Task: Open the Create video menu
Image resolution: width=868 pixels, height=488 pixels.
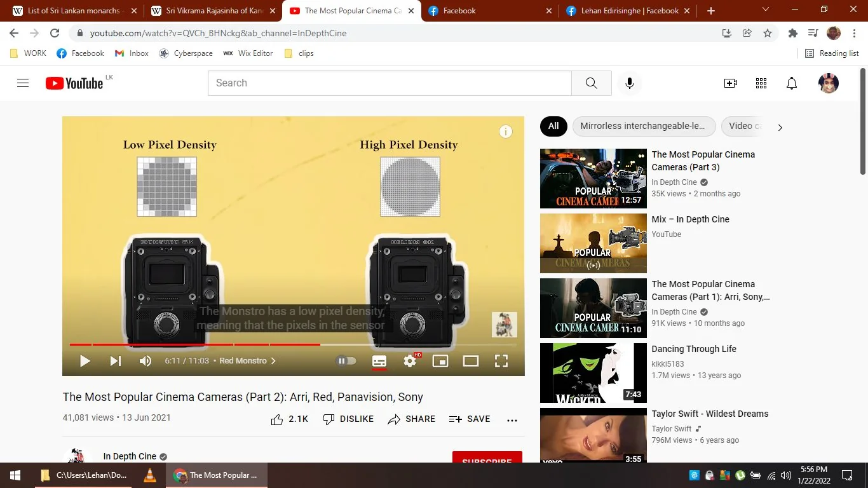Action: (x=731, y=83)
